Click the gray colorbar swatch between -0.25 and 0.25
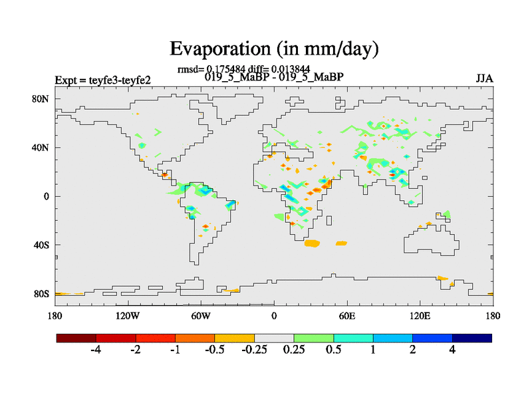This screenshot has width=532, height=399. (274, 338)
